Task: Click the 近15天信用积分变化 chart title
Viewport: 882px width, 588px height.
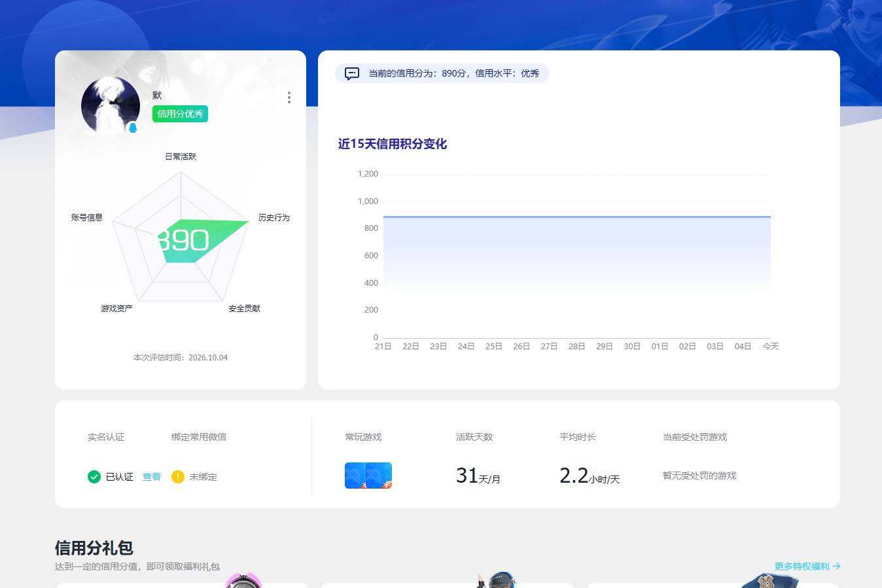Action: click(x=393, y=144)
